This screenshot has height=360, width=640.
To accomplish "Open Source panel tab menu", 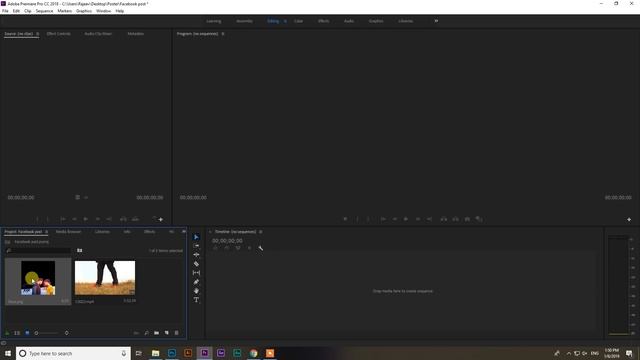I will coord(38,34).
